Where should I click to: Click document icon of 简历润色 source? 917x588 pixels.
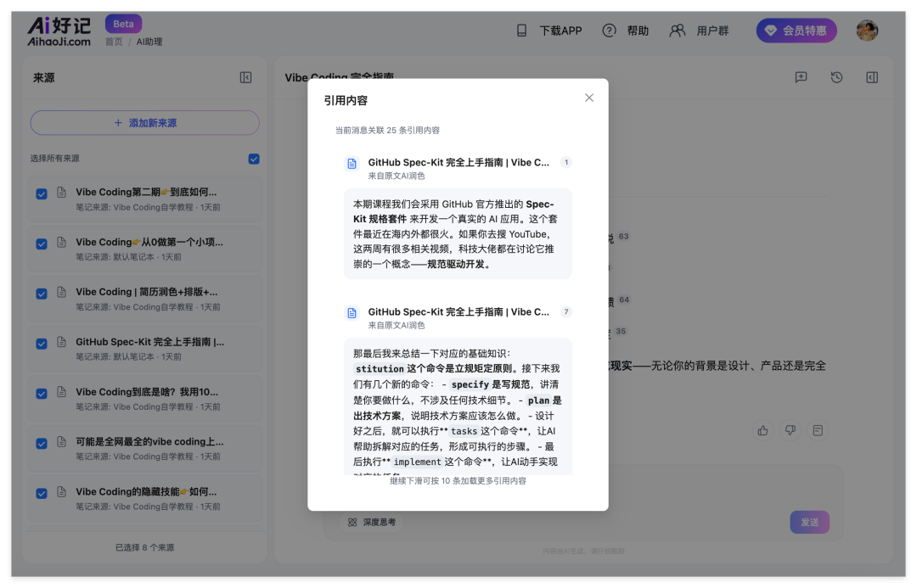[61, 292]
